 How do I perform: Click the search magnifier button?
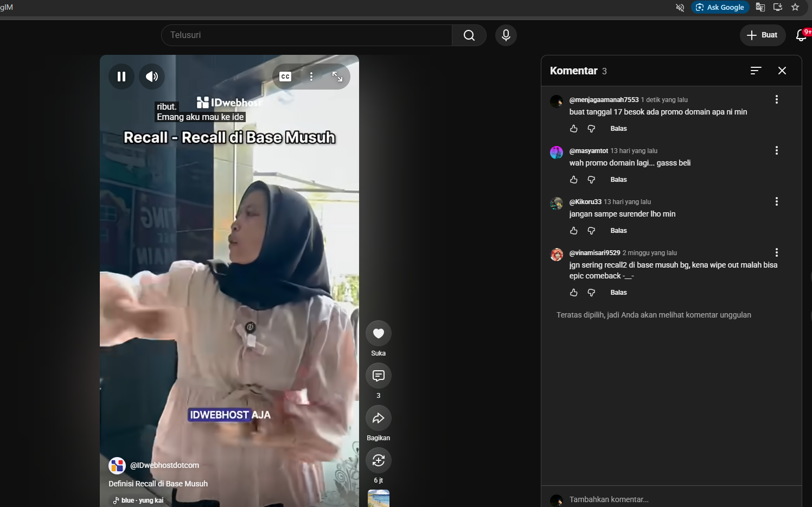tap(469, 35)
